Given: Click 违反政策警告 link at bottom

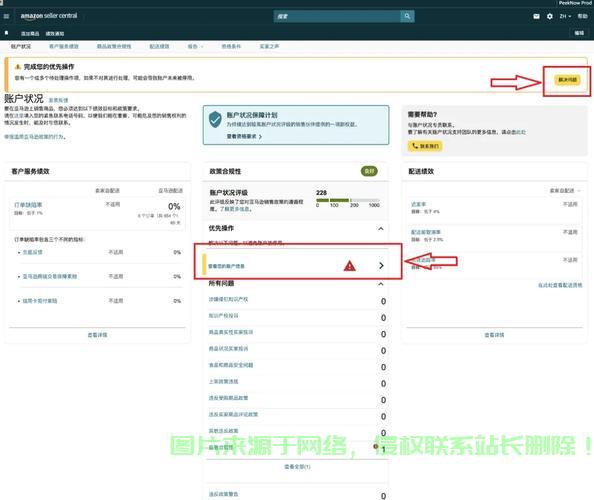Looking at the screenshot, I should 224,494.
